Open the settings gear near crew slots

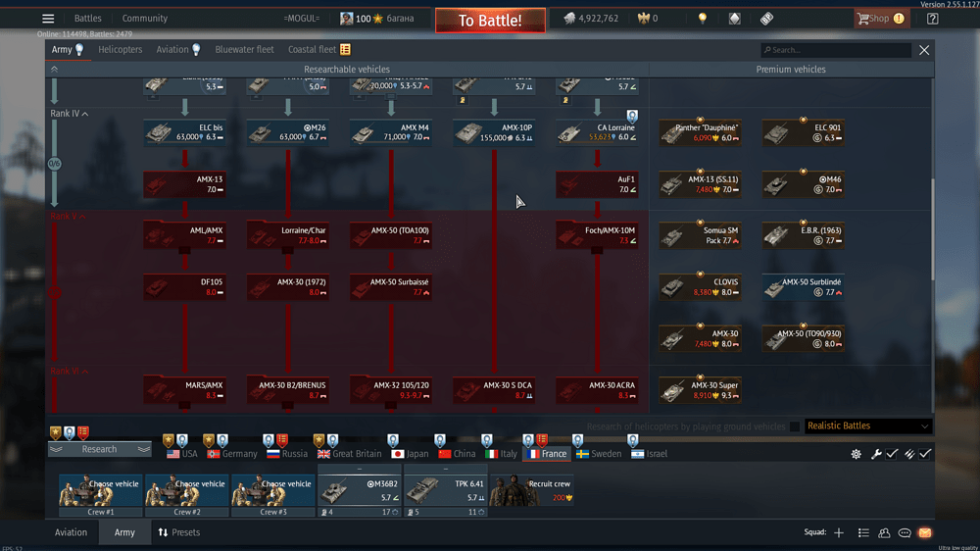(857, 454)
